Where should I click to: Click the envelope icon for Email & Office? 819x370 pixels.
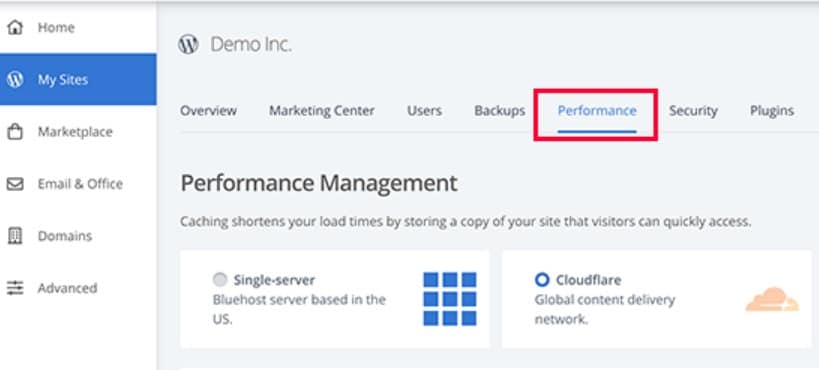tap(15, 184)
